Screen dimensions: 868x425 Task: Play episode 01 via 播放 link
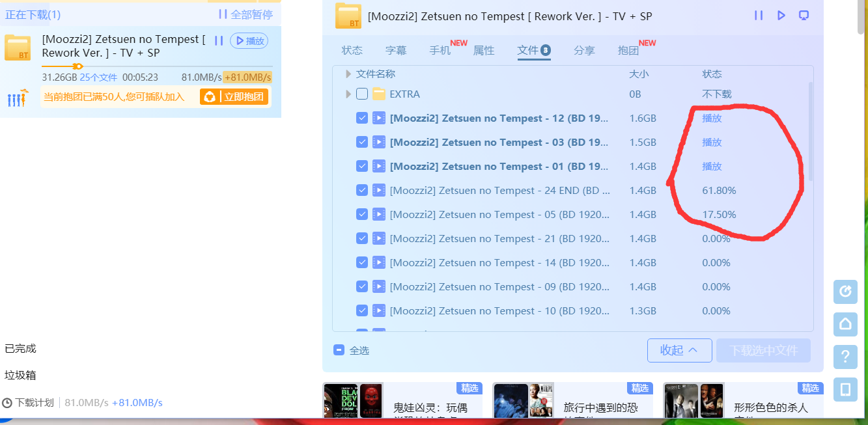pyautogui.click(x=712, y=167)
